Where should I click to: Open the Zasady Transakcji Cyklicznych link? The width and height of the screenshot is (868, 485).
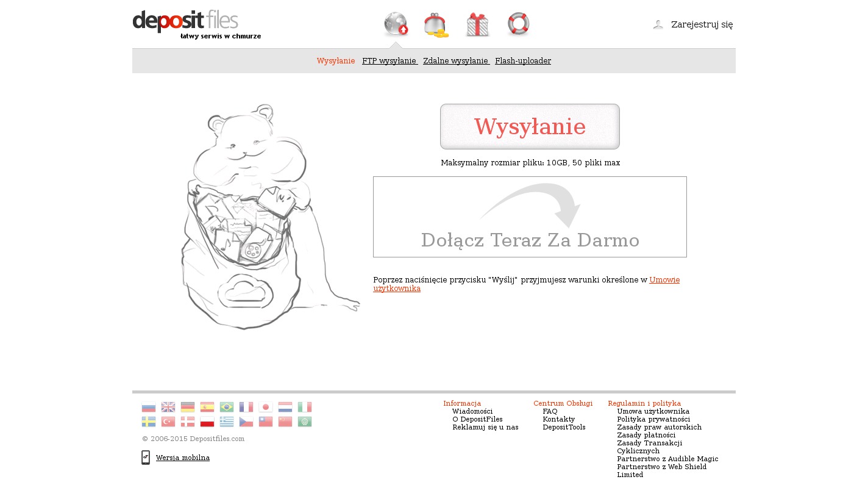(x=650, y=447)
